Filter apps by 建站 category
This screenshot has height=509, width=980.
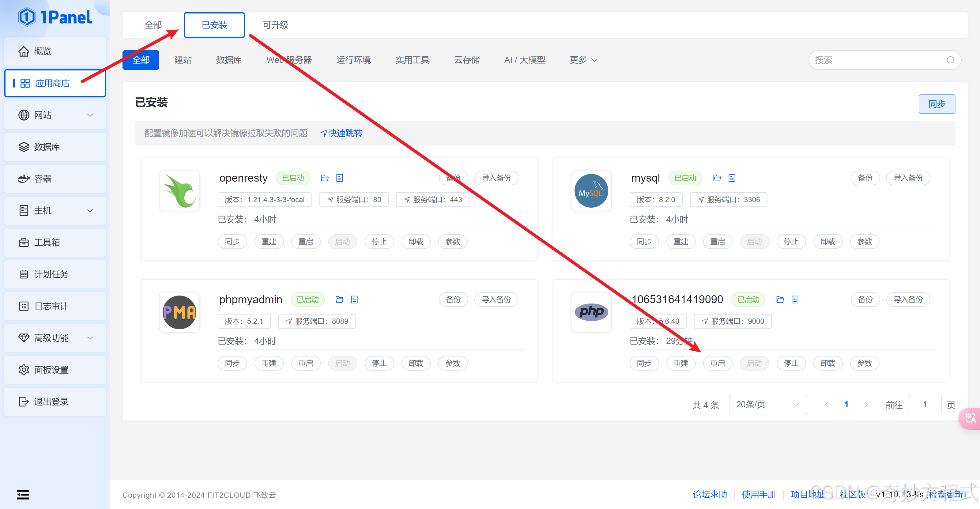point(183,60)
